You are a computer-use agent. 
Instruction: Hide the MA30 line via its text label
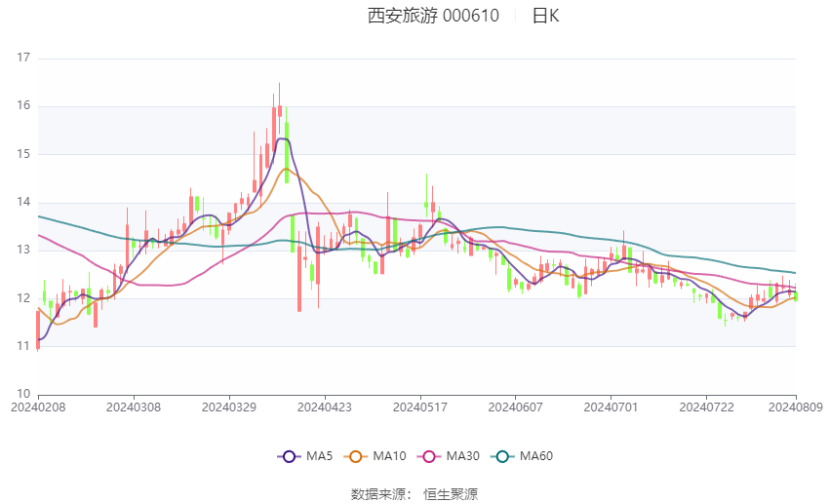click(x=462, y=456)
